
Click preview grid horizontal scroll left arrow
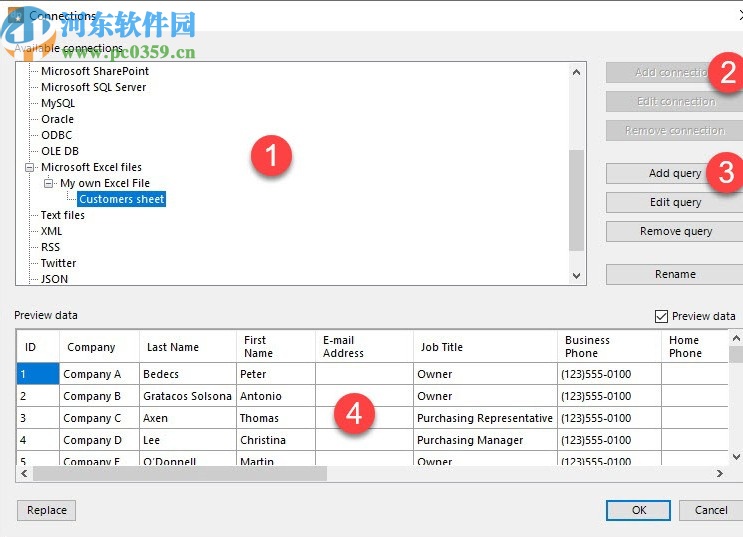pos(24,473)
